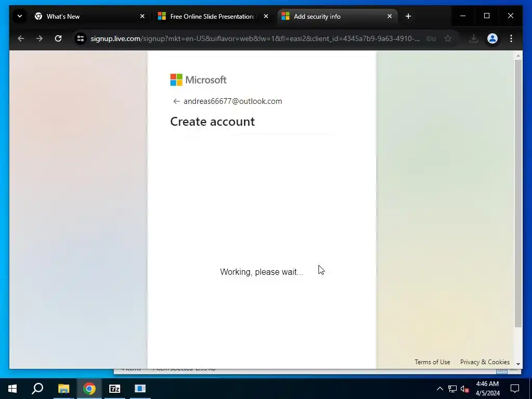Click the Working, please wait message
Viewport: 532px width, 399px height.
tap(262, 272)
